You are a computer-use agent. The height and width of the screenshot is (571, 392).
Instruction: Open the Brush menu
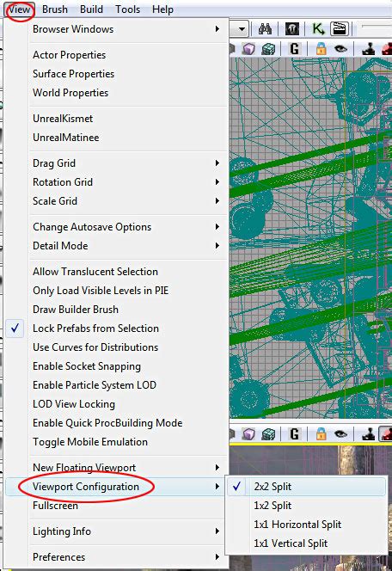pyautogui.click(x=55, y=9)
